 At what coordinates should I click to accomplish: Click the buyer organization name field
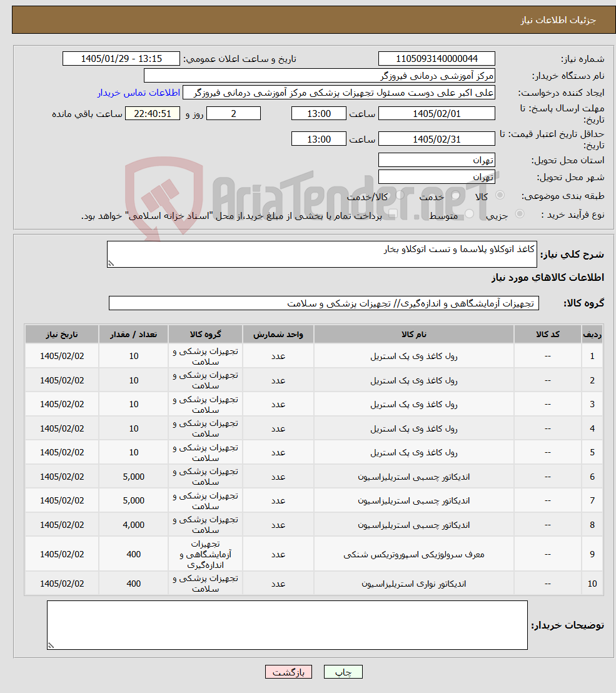coord(319,76)
